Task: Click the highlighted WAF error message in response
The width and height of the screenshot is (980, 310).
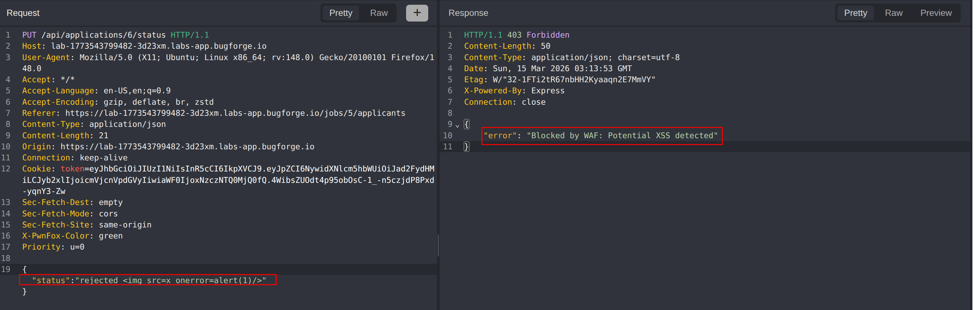Action: pos(601,136)
